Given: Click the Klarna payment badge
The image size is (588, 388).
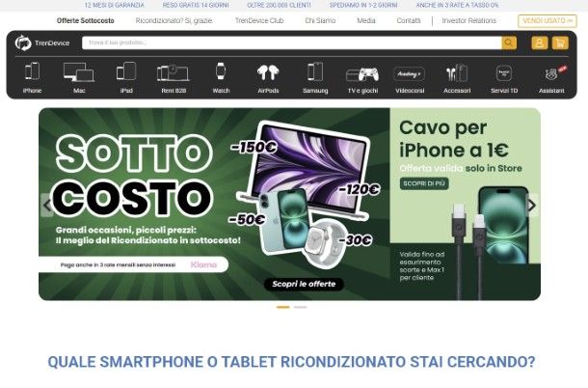Looking at the screenshot, I should [203, 264].
